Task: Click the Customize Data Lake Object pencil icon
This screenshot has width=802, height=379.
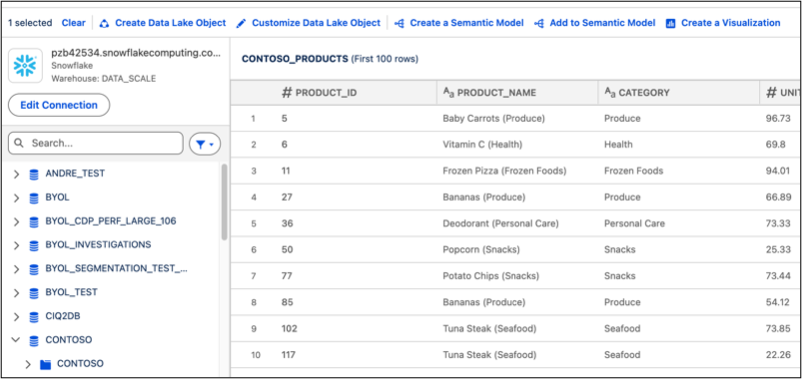Action: click(241, 23)
